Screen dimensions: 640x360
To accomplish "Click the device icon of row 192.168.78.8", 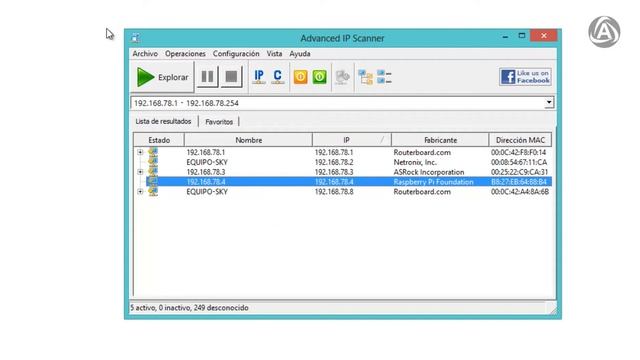I will click(x=153, y=191).
